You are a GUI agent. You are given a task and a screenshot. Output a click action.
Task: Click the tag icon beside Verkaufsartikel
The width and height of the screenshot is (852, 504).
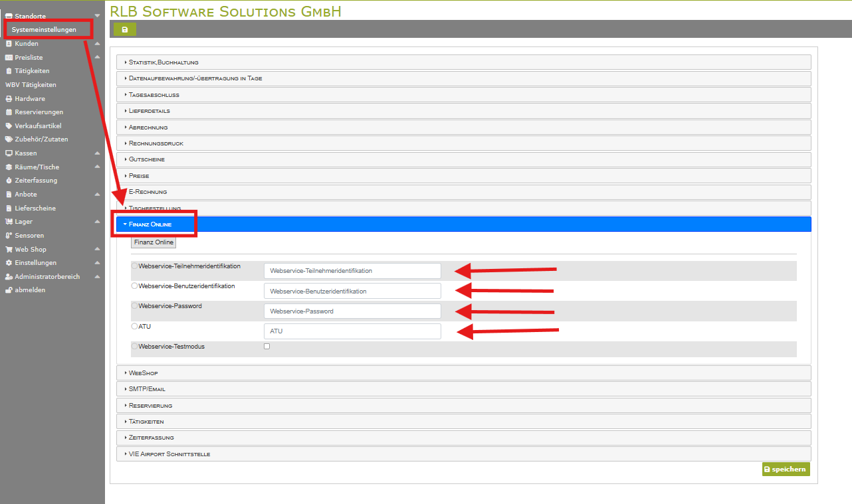coord(9,126)
